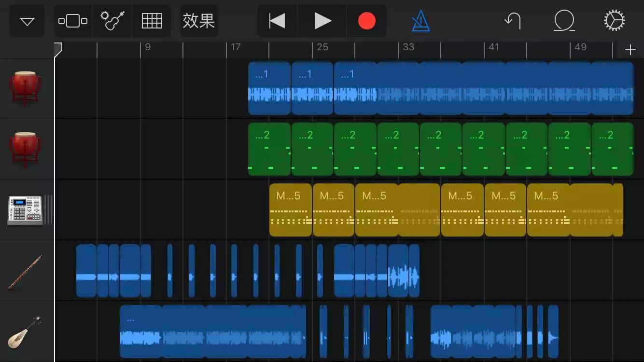Viewport: 644px width, 362px height.
Task: Open the loop browser
Action: pos(564,21)
